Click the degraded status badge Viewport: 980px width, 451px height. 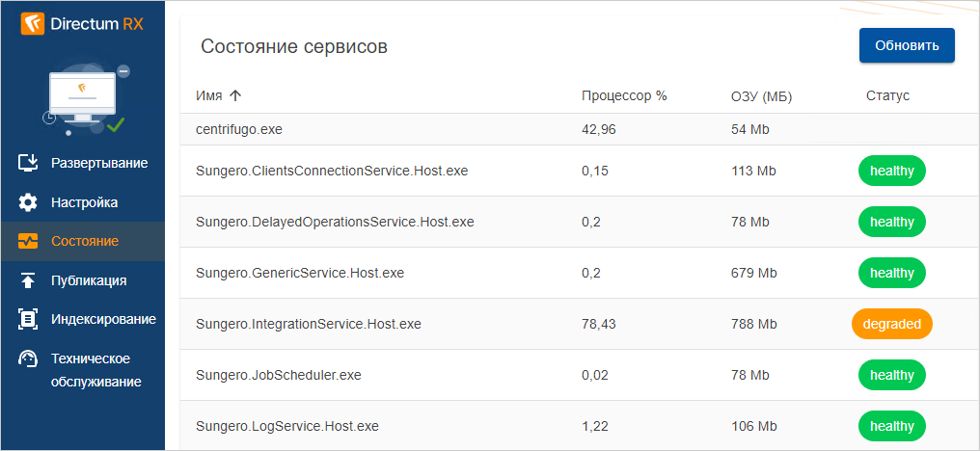click(892, 324)
